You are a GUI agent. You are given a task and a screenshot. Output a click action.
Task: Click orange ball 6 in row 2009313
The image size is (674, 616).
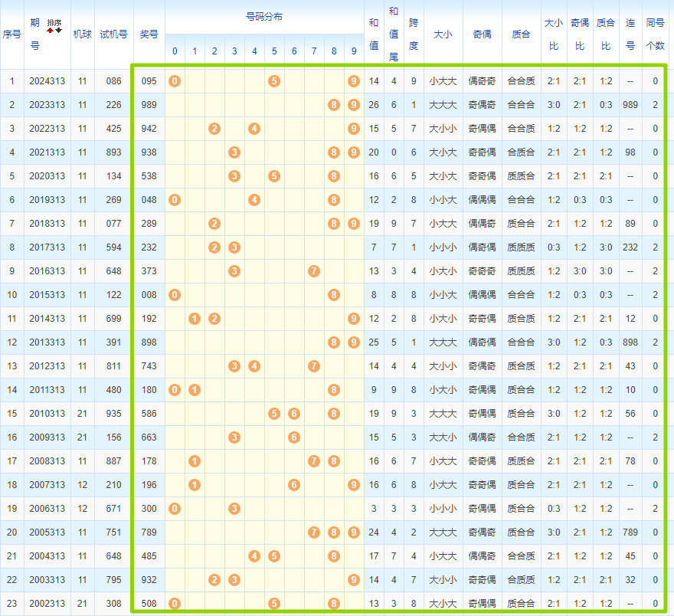[294, 437]
